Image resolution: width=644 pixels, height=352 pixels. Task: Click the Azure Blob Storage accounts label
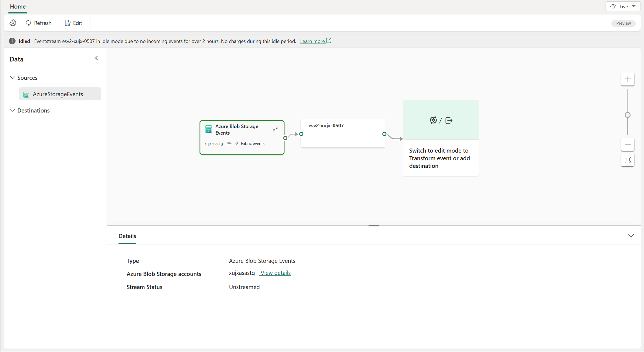[164, 274]
